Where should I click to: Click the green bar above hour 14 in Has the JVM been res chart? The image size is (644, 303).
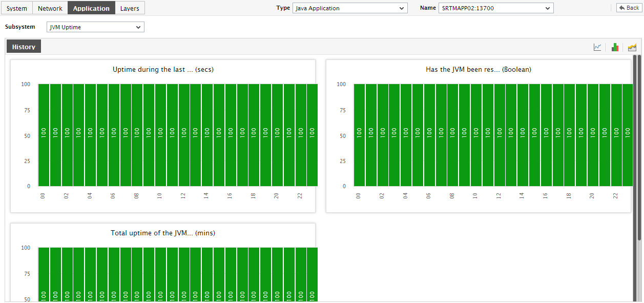point(522,135)
